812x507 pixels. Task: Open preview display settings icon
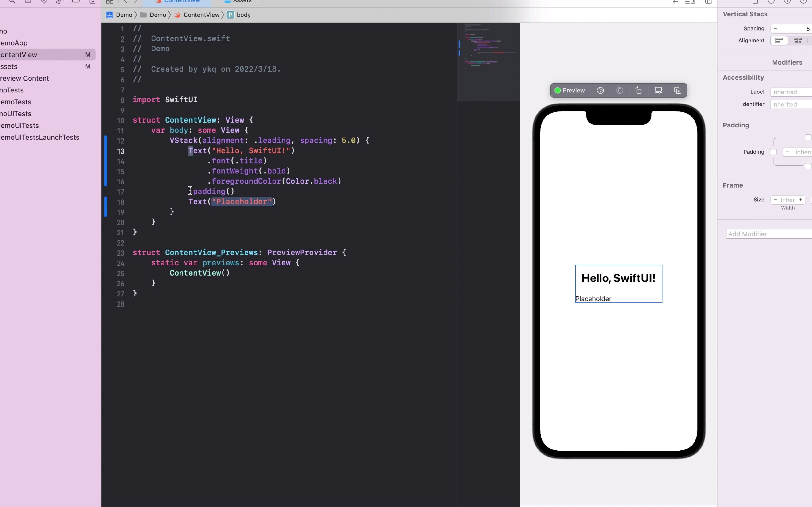click(659, 91)
